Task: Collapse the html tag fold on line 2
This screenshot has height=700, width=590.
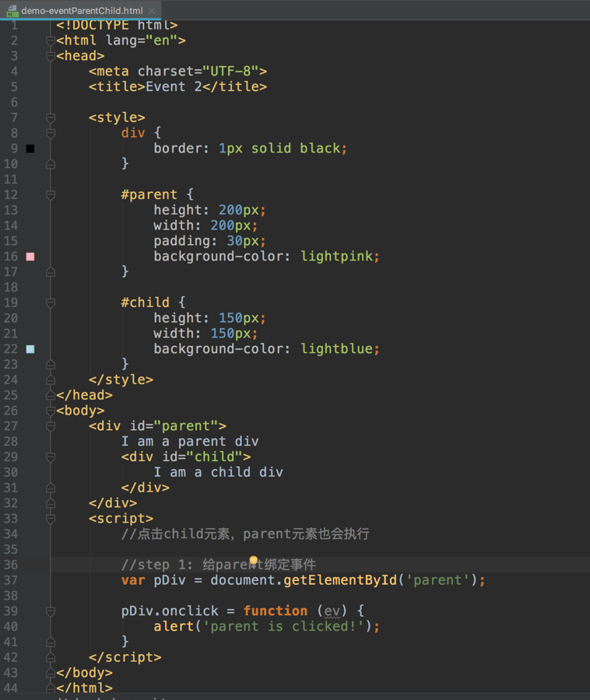Action: (x=51, y=41)
